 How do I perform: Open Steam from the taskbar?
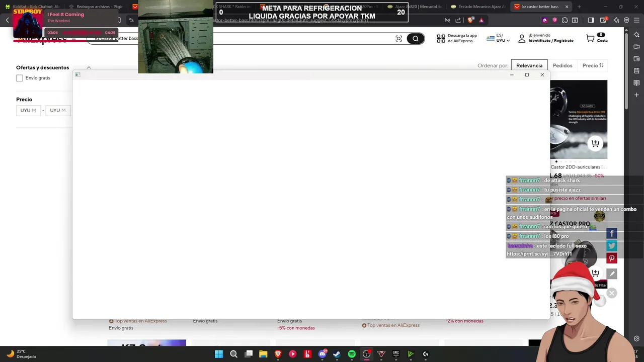pos(337,354)
